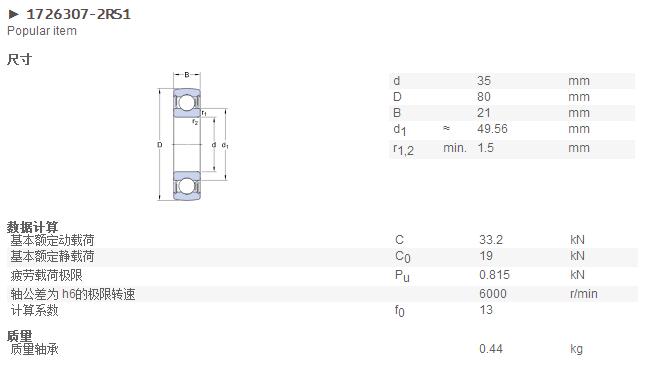
Task: Click the 质量轴承 mass value 0.44
Action: (491, 349)
